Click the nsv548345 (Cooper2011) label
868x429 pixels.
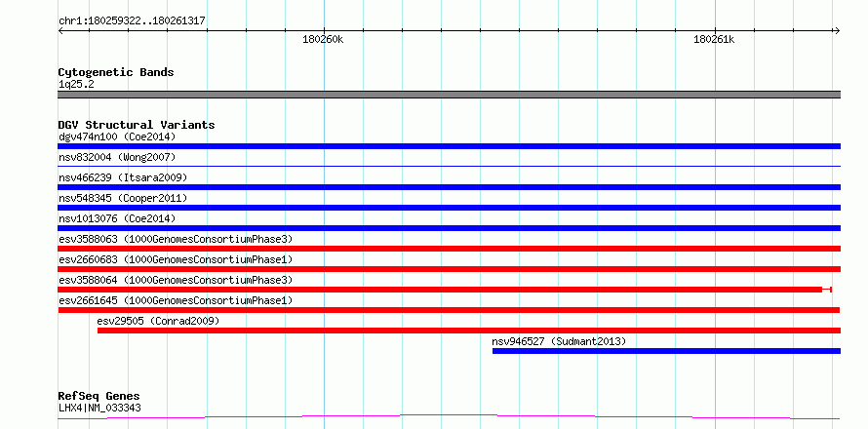click(x=123, y=198)
